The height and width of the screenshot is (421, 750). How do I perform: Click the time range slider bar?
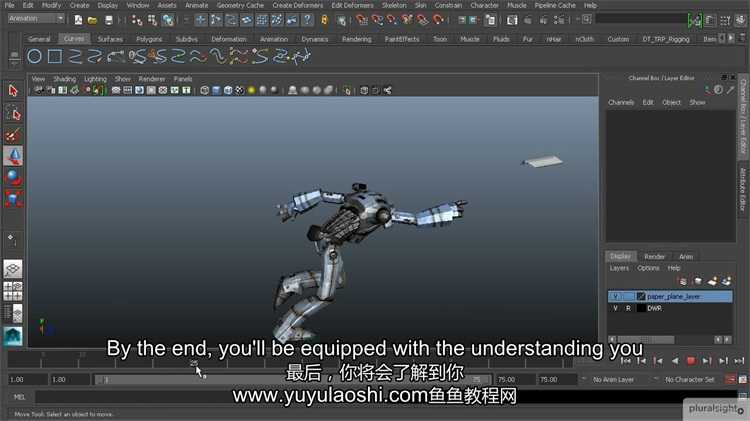pyautogui.click(x=292, y=379)
